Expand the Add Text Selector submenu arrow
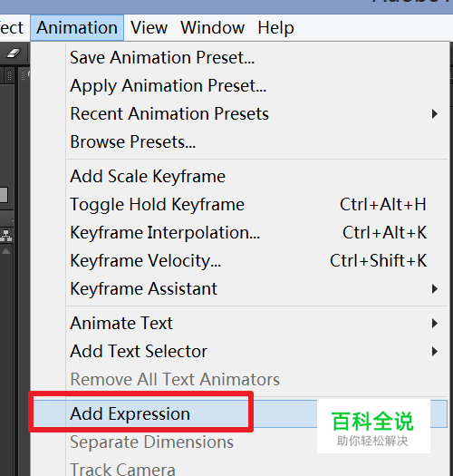Viewport: 453px width, 476px height. point(435,351)
